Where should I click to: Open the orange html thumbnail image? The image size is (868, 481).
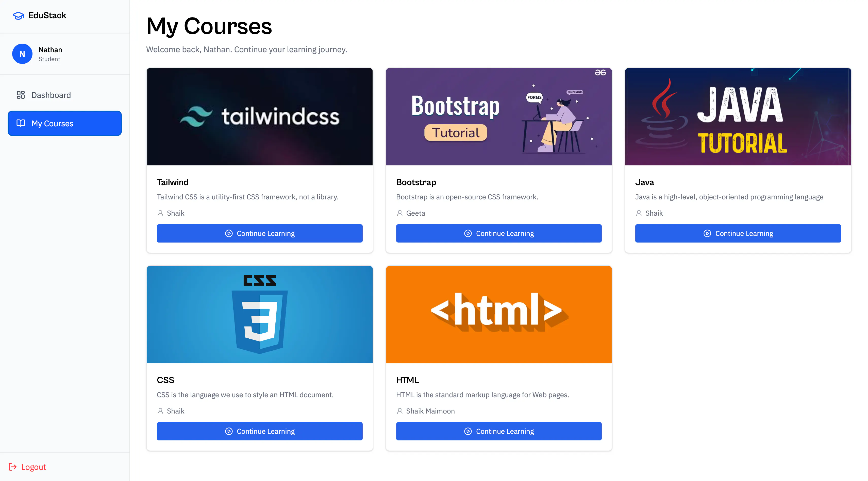click(499, 314)
